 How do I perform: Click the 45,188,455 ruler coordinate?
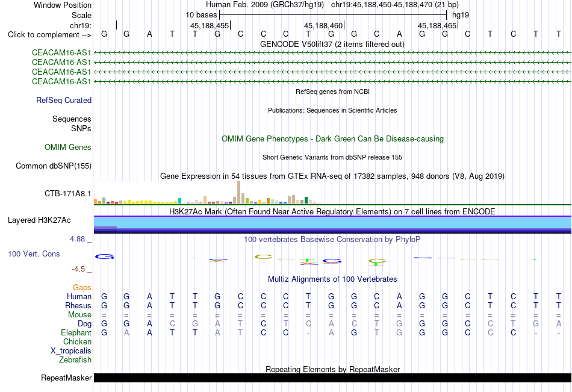coord(210,25)
